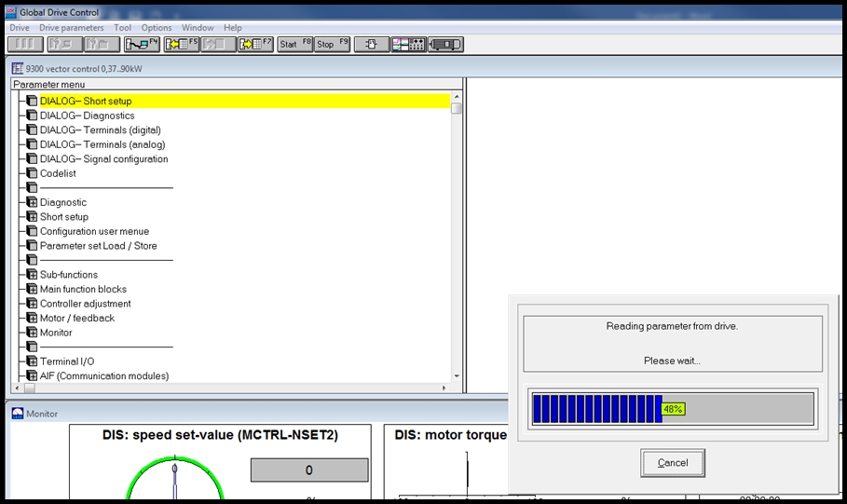Click the DIALOG– Short setup tree icon

pyautogui.click(x=32, y=101)
